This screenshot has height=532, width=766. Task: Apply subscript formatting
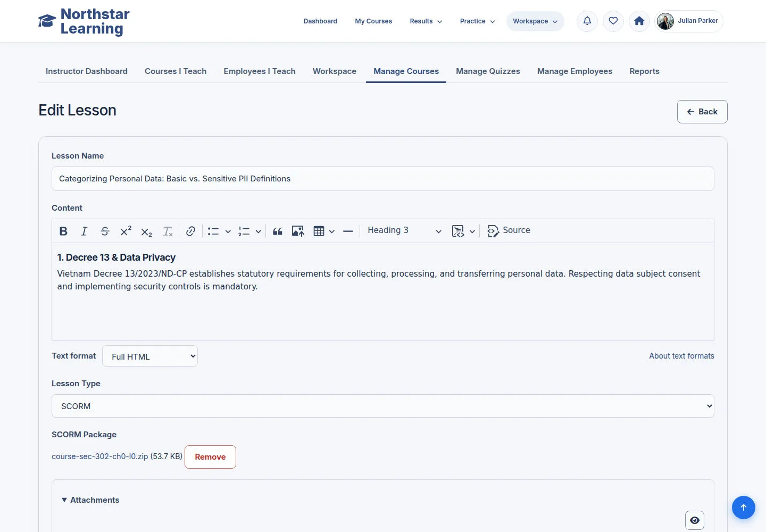pos(146,231)
